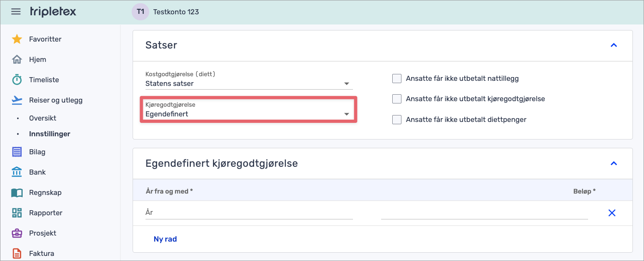Click the Bank building icon
644x261 pixels.
tap(17, 172)
